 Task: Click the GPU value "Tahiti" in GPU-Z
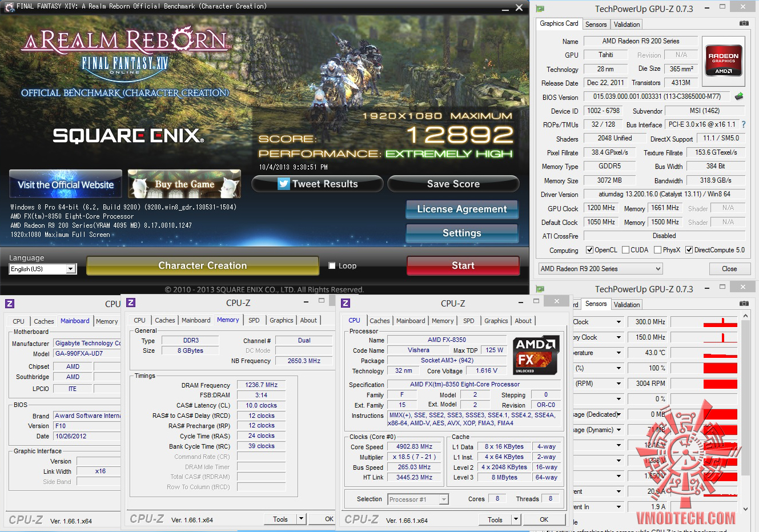(x=606, y=55)
